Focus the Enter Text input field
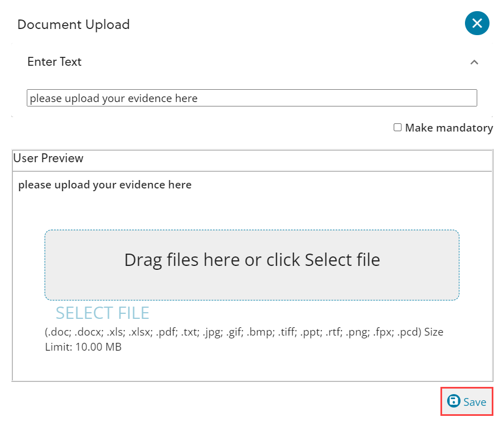This screenshot has height=422, width=504. pyautogui.click(x=335, y=98)
